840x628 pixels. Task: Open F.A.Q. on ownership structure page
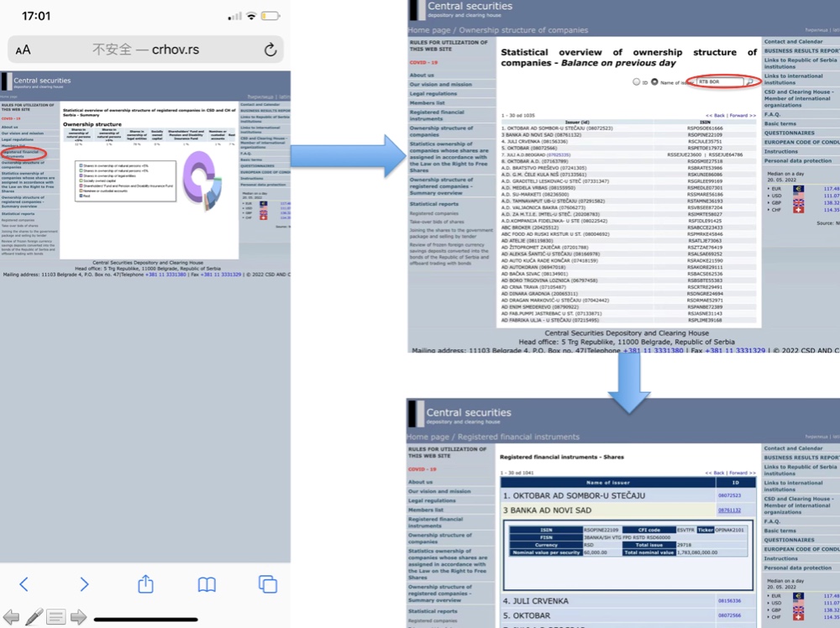click(x=773, y=114)
